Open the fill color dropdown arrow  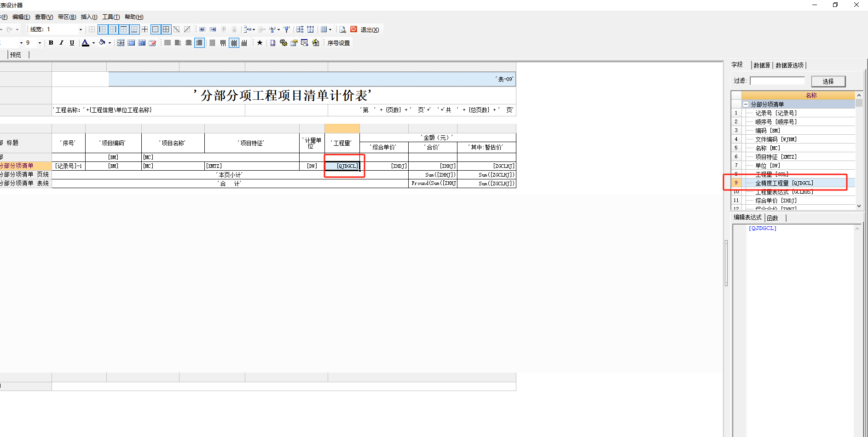(x=110, y=43)
